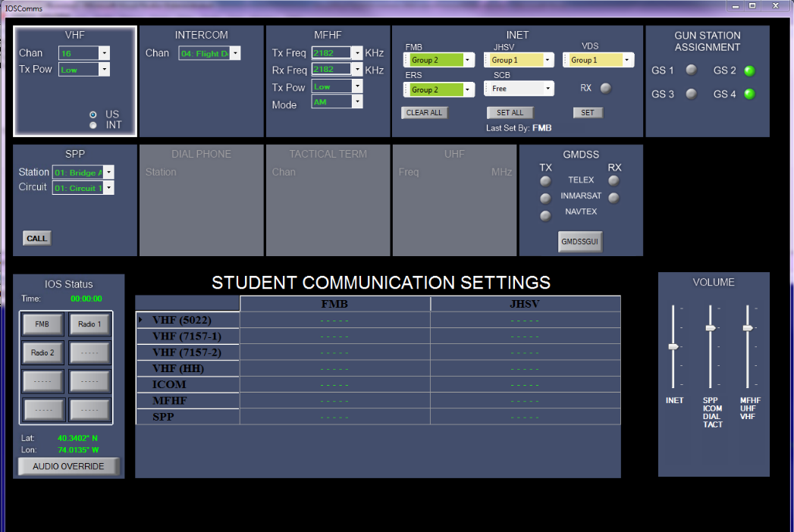
Task: Open the SCB group dropdown
Action: coord(548,89)
